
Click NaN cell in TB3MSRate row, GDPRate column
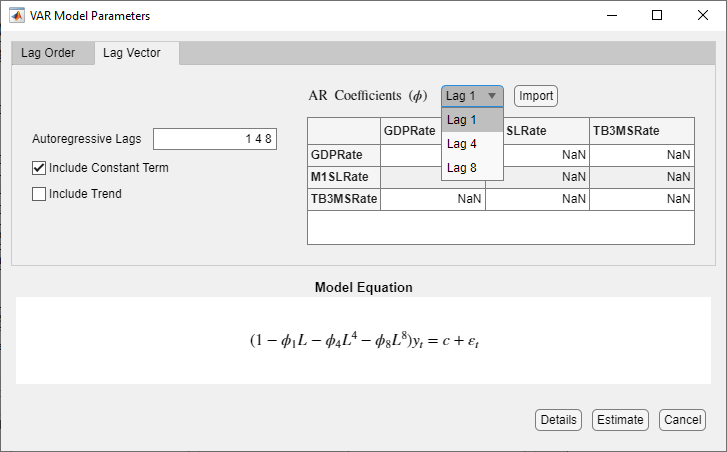432,199
